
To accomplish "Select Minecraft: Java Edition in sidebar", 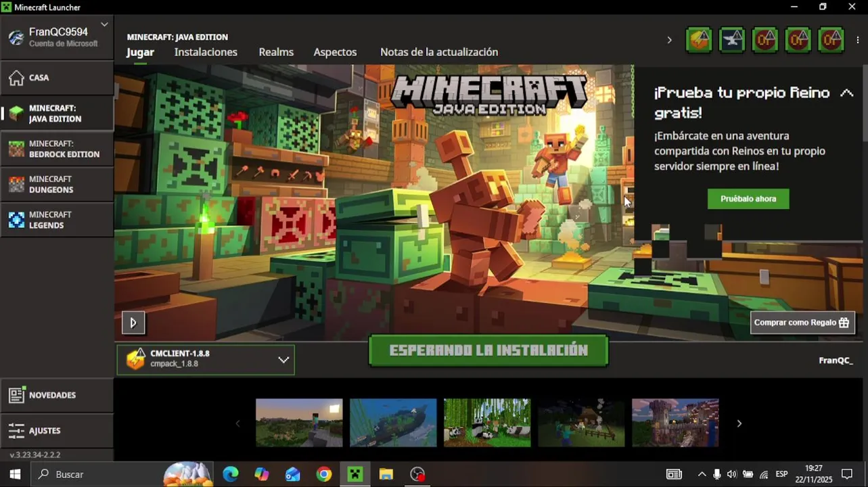I will coord(57,113).
